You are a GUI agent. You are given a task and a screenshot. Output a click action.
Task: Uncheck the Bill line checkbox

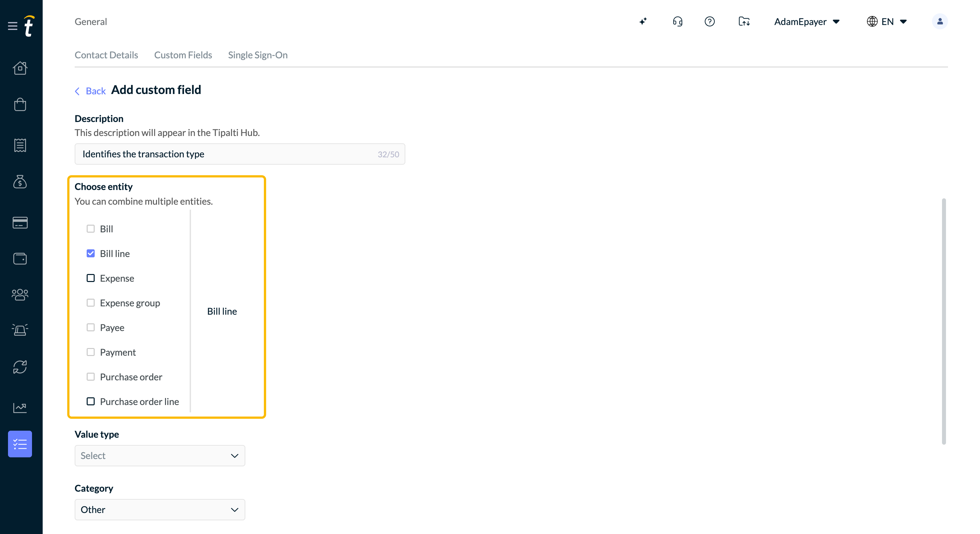(x=91, y=253)
